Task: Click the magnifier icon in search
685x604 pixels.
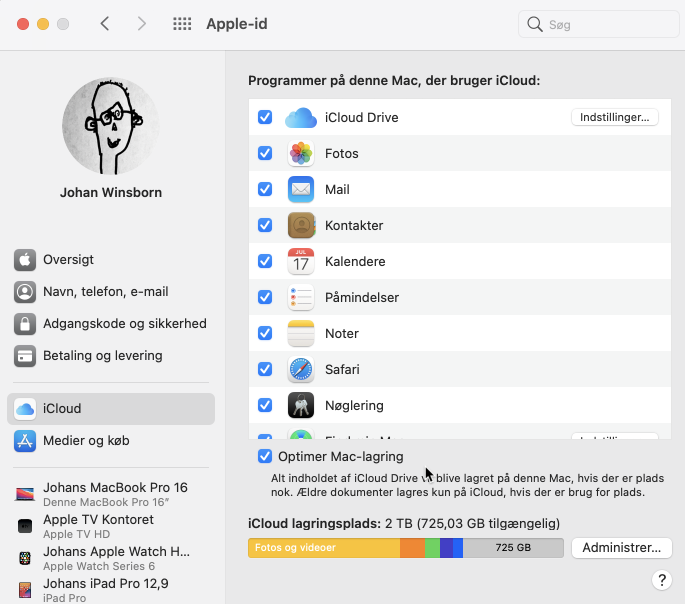Action: tap(534, 24)
